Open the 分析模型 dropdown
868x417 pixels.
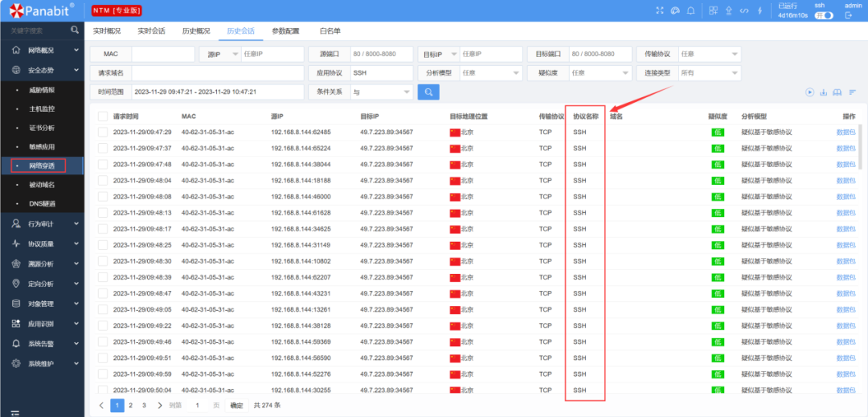490,72
